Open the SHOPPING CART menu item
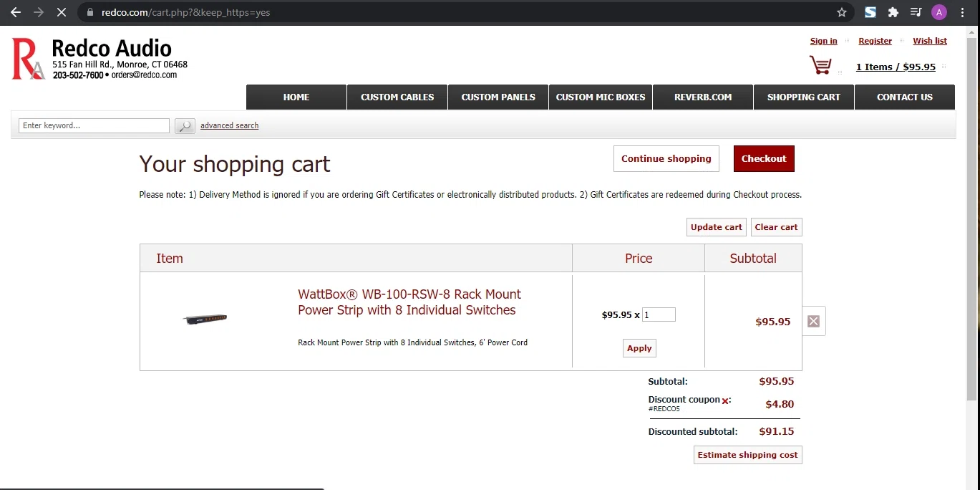The width and height of the screenshot is (980, 490). pyautogui.click(x=804, y=97)
